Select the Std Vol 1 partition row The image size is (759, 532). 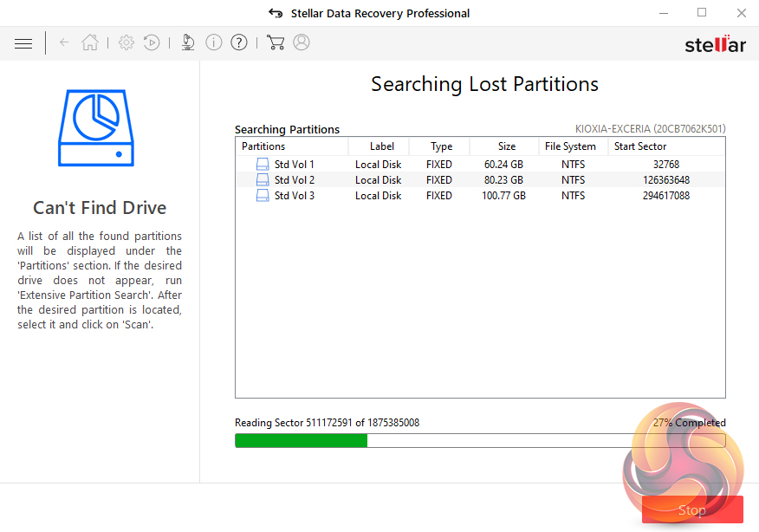294,165
